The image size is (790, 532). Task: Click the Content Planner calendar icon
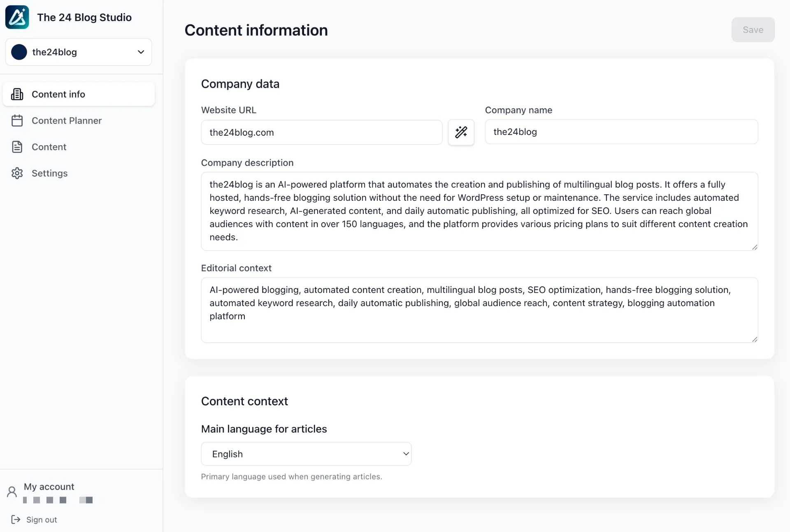coord(17,121)
